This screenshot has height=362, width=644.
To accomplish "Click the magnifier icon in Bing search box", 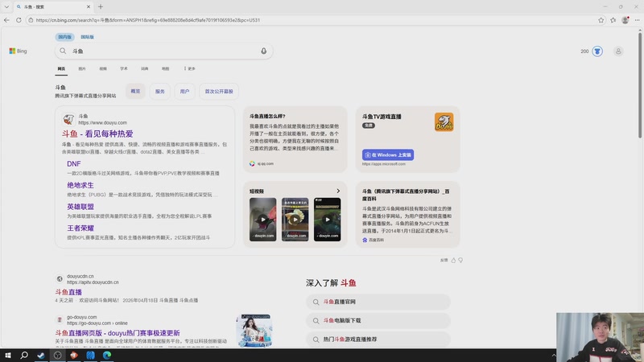I will pos(63,51).
